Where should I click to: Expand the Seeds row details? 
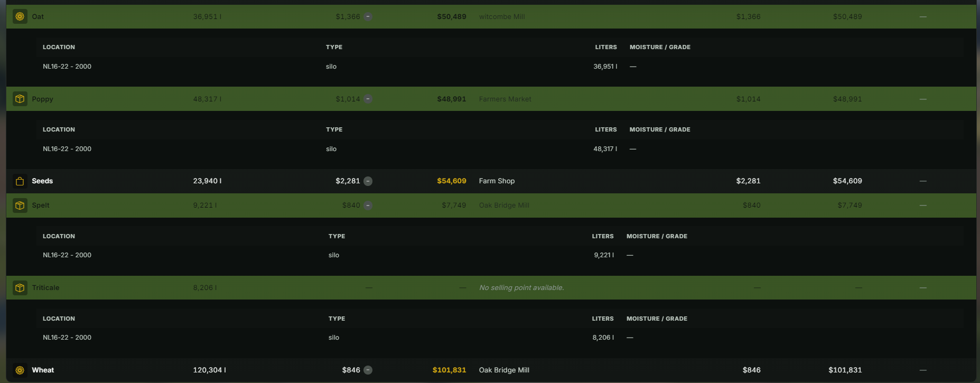491,181
